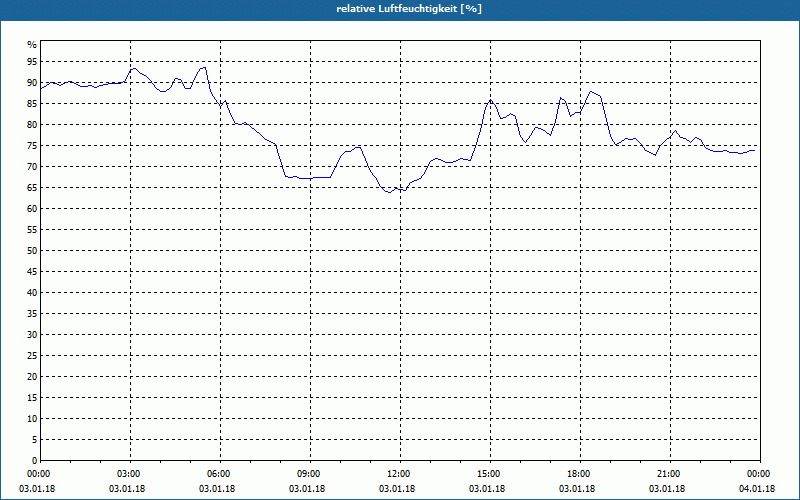Click the 09:00 time label

pos(310,474)
